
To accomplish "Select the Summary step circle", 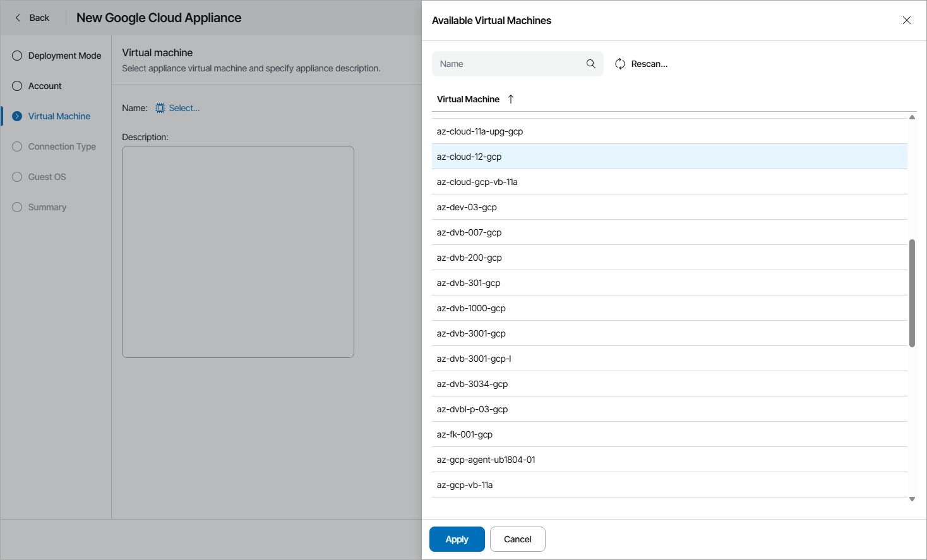I will tap(16, 206).
